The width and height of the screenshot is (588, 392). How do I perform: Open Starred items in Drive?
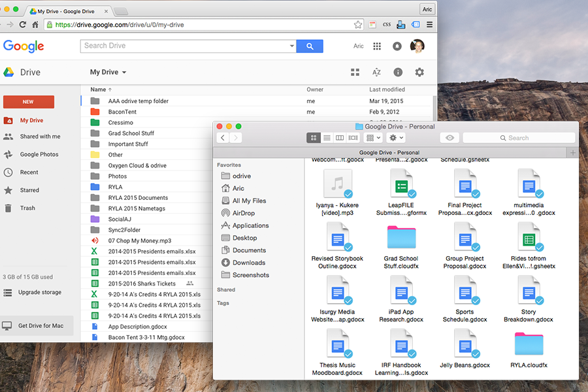pyautogui.click(x=29, y=190)
